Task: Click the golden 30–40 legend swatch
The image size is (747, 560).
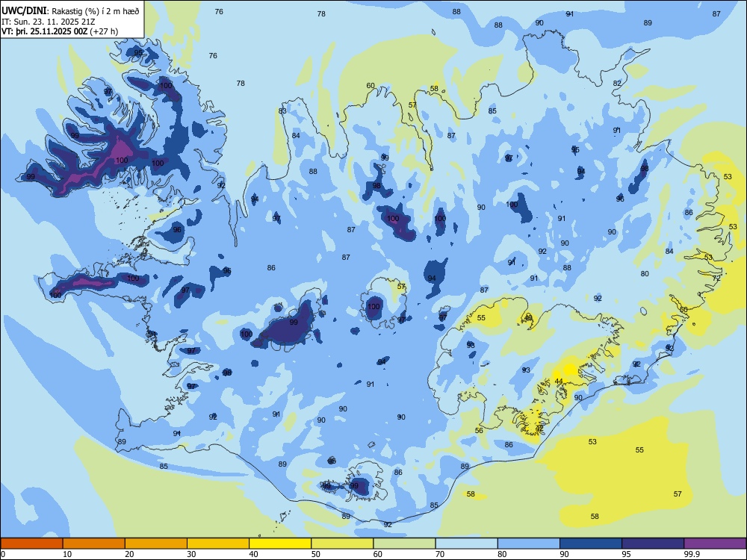Action: tap(218, 544)
